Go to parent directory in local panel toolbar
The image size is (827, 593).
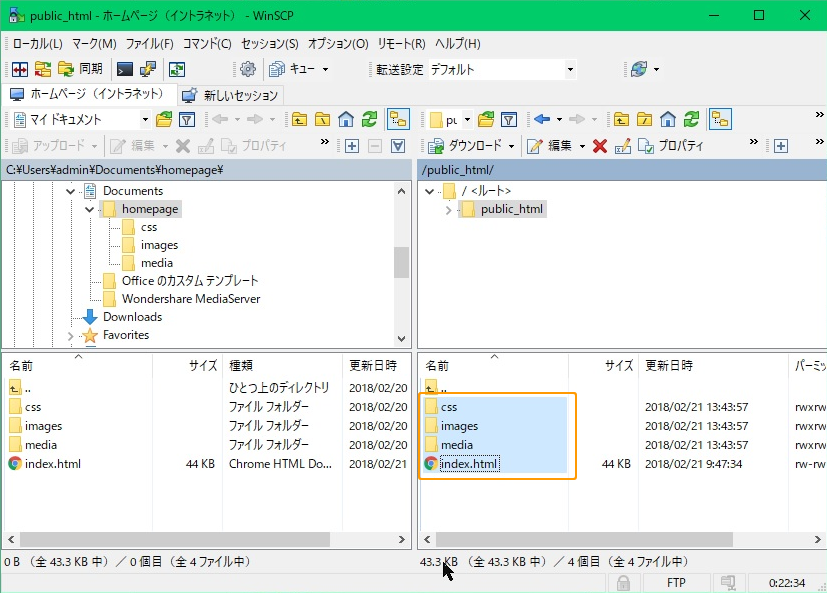pos(299,120)
